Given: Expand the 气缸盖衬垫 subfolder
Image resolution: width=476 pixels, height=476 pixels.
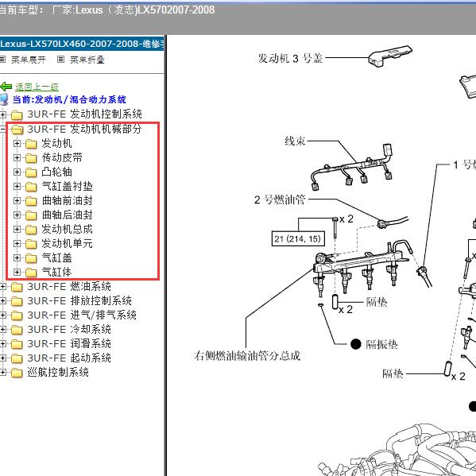Looking at the screenshot, I should 17,187.
